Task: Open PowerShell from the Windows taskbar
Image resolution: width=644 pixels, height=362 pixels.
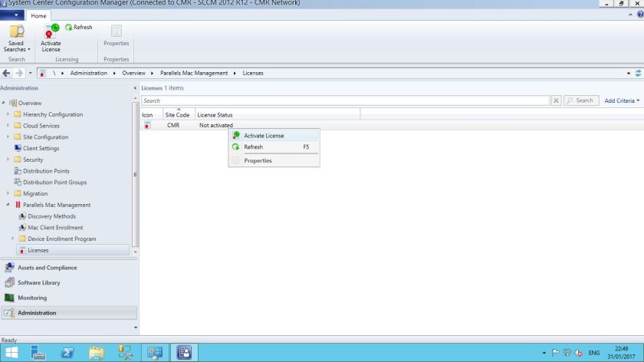Action: pyautogui.click(x=67, y=353)
